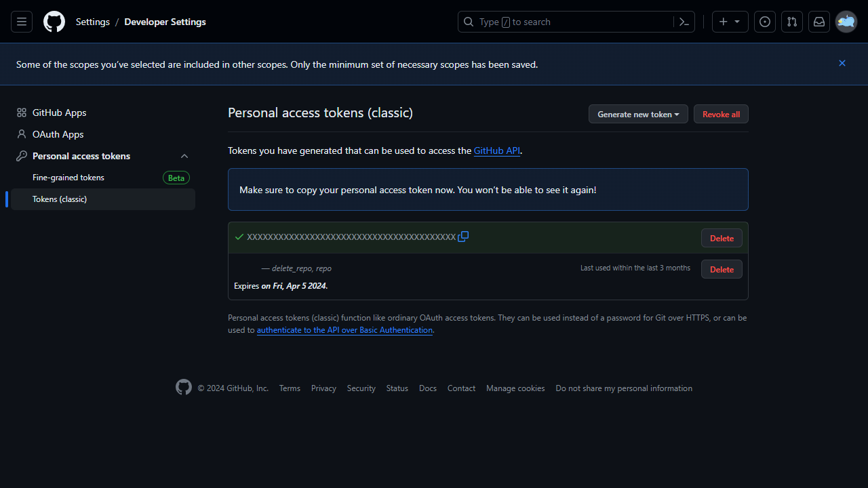868x488 pixels.
Task: Open the hamburger navigation menu
Action: [21, 21]
